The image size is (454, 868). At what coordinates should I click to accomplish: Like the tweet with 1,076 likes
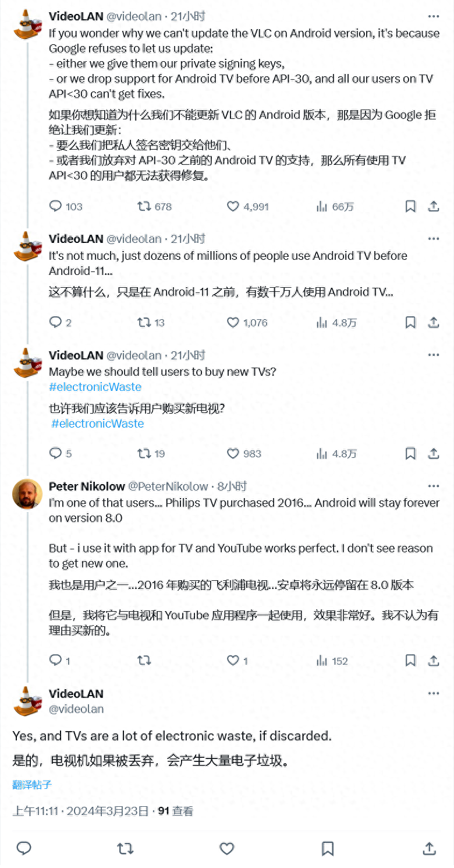pyautogui.click(x=233, y=322)
